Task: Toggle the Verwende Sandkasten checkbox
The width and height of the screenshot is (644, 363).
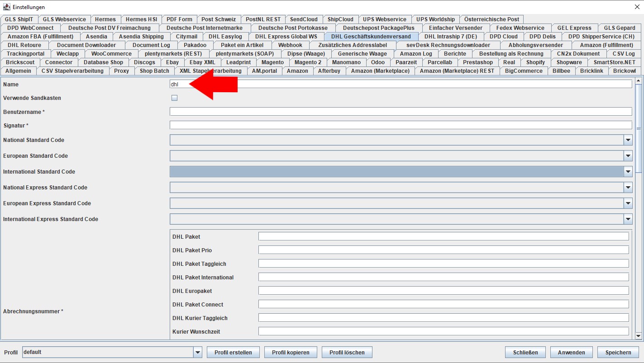Action: coord(174,98)
